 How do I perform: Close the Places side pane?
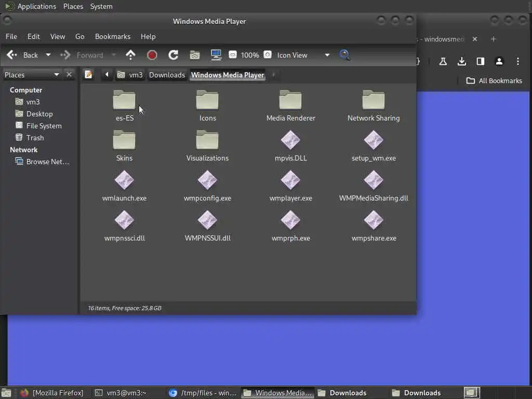pyautogui.click(x=69, y=75)
